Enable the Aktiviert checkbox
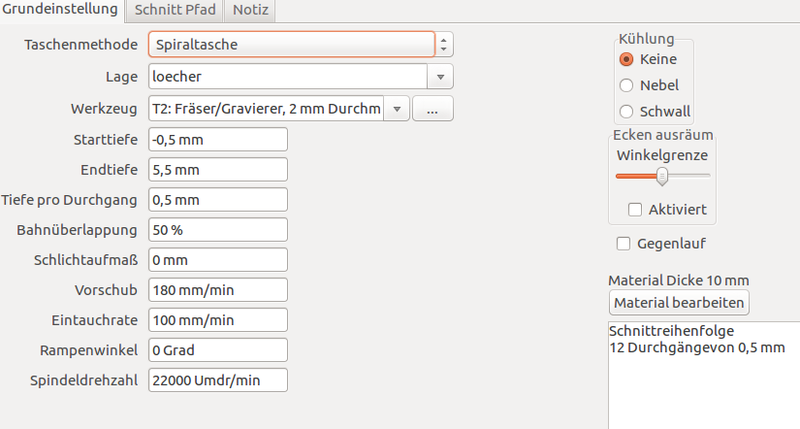This screenshot has width=800, height=429. click(x=634, y=209)
